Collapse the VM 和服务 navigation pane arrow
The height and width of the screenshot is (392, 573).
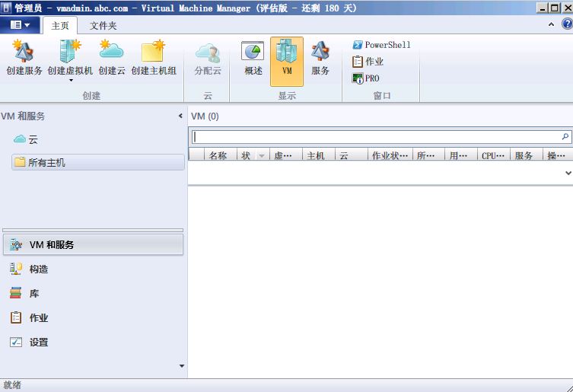click(x=180, y=116)
